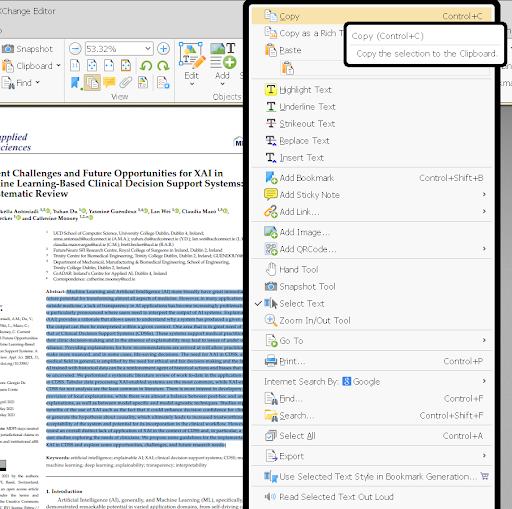Expand the Add Sticky Note submenu
Screen dimensions: 512x509
372,195
